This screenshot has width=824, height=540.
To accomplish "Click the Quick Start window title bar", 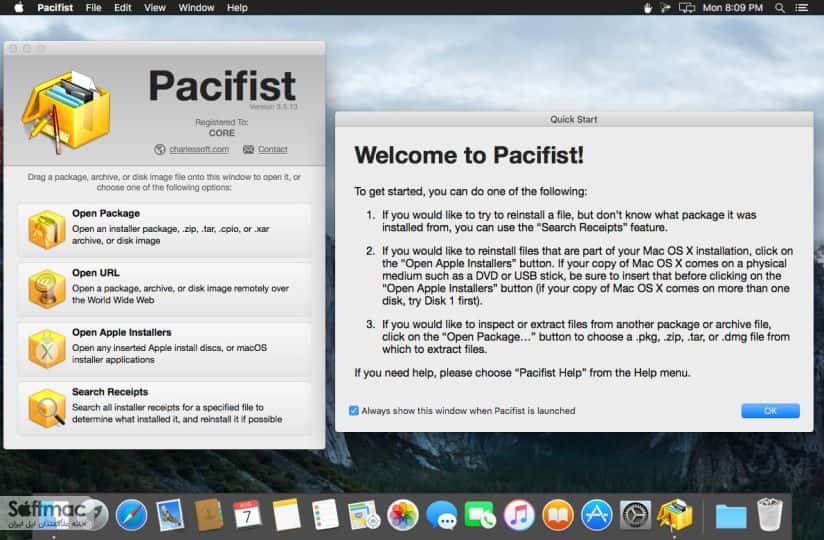I will 574,119.
